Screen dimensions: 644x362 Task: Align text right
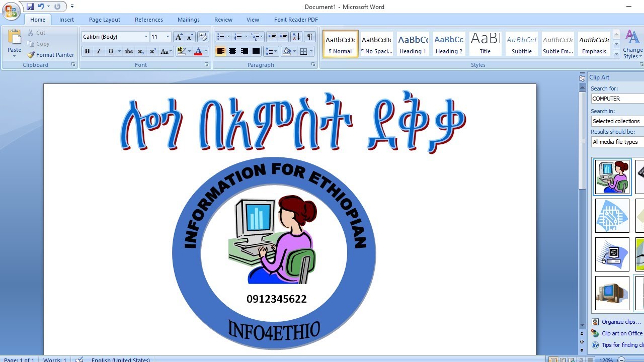pyautogui.click(x=244, y=51)
